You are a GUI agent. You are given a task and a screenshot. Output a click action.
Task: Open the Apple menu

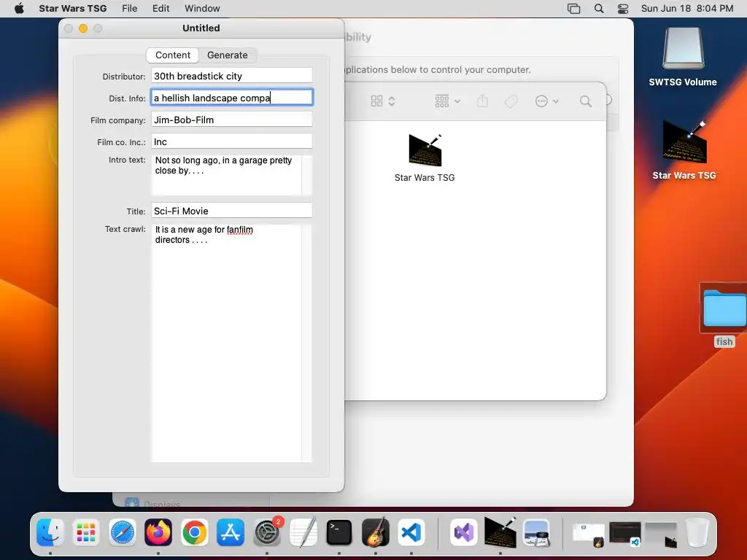coord(19,8)
